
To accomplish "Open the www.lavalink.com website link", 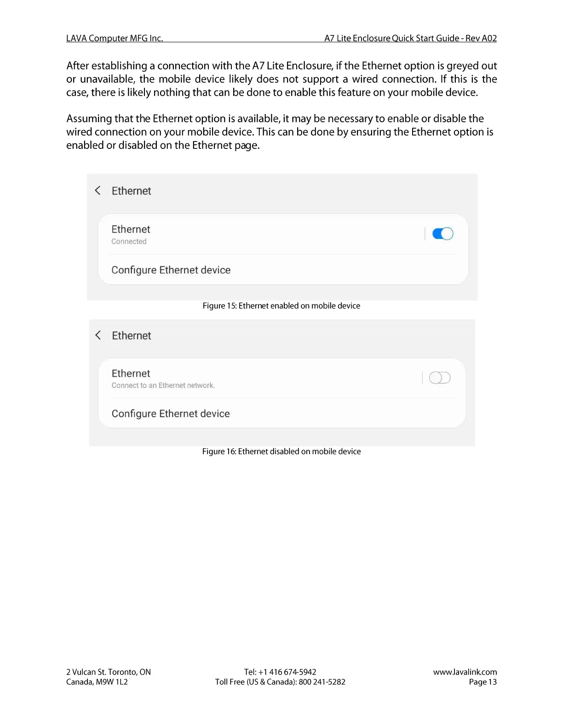I will click(465, 672).
